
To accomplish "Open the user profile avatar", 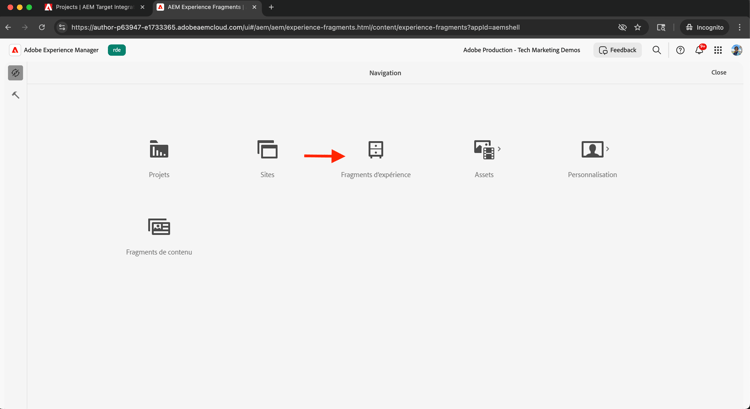I will [x=737, y=50].
